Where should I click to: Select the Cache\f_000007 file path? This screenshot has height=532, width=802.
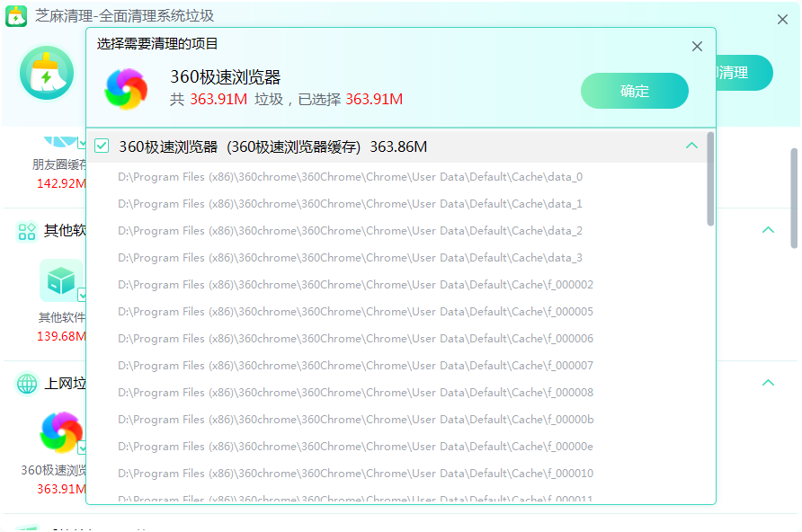pyautogui.click(x=355, y=366)
